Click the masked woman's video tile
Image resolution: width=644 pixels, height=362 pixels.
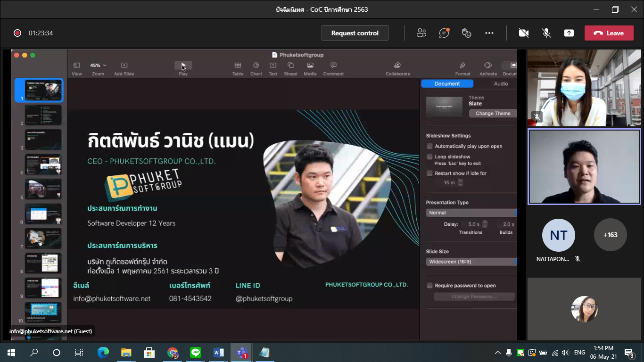(x=584, y=88)
